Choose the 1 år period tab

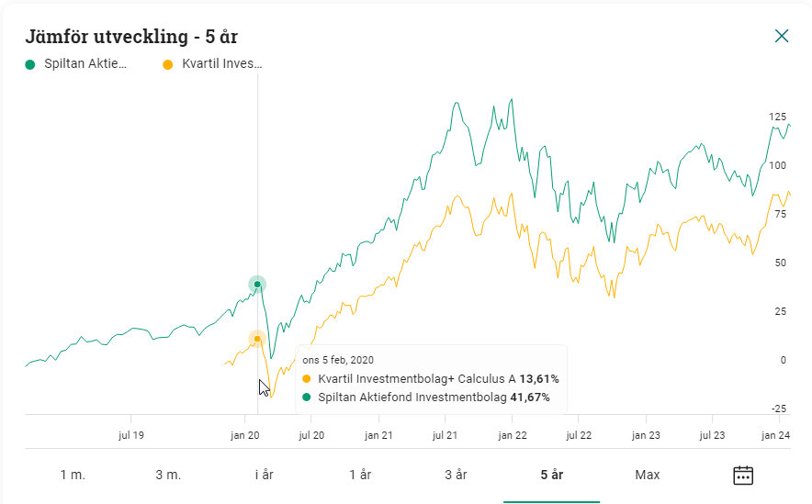pyautogui.click(x=360, y=475)
